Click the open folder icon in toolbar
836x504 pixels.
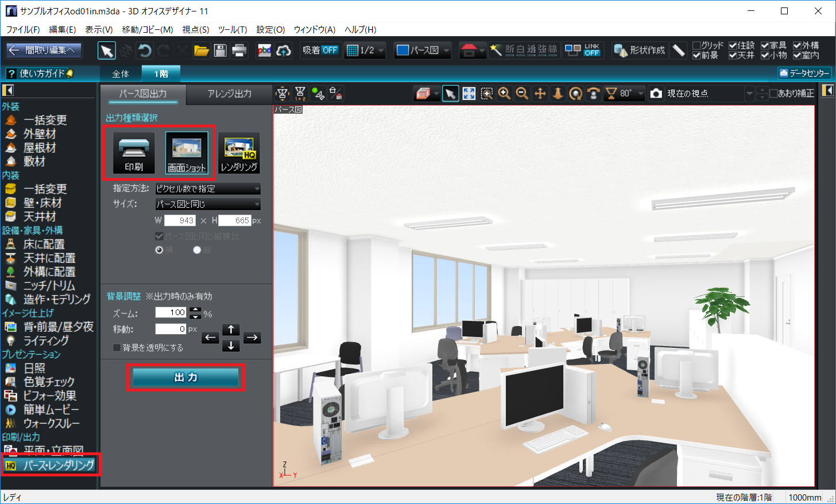(201, 51)
